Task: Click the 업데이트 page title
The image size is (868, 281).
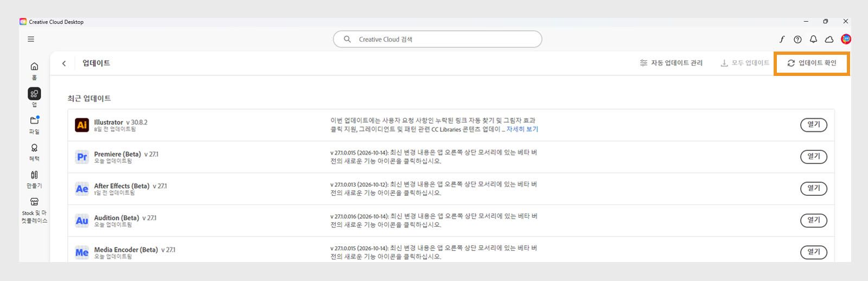Action: click(96, 63)
